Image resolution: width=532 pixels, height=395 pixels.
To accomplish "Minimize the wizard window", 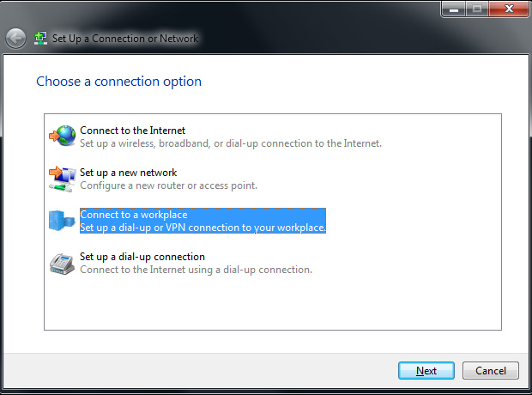I will tap(454, 9).
